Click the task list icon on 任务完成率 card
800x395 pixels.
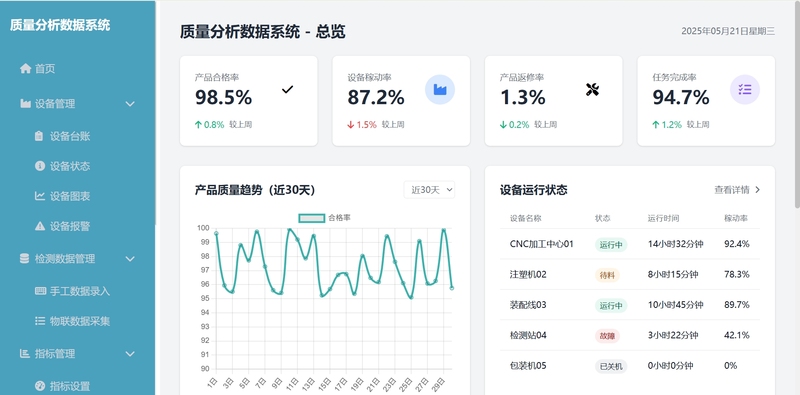[x=745, y=90]
